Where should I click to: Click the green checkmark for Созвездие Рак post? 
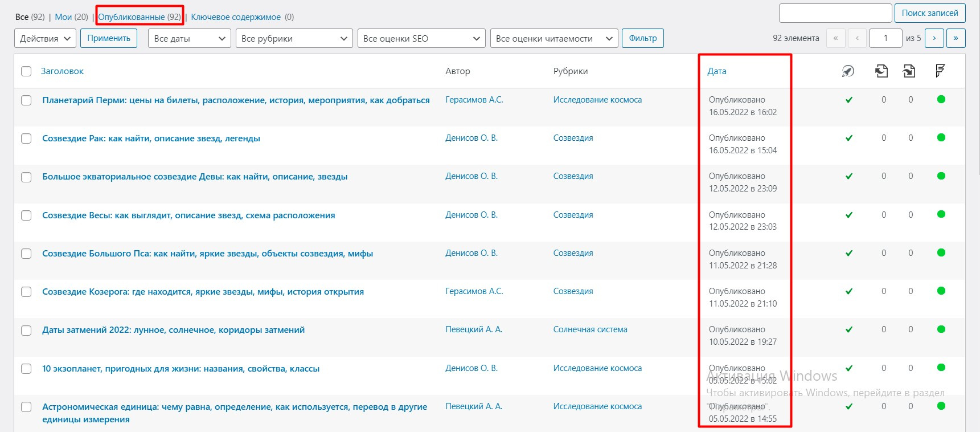[848, 138]
